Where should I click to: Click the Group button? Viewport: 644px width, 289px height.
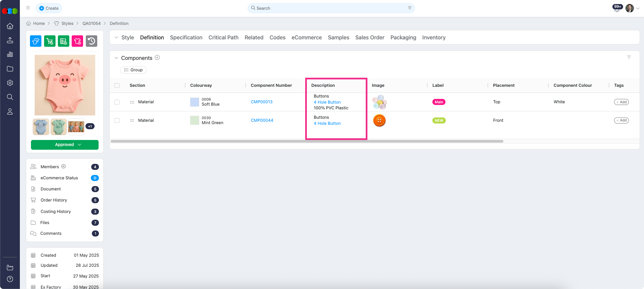click(x=133, y=70)
